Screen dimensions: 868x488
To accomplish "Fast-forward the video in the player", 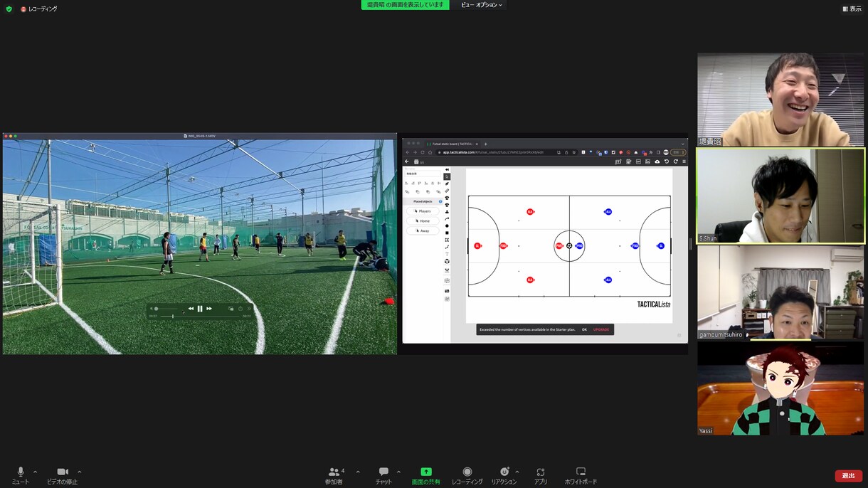I will 209,309.
